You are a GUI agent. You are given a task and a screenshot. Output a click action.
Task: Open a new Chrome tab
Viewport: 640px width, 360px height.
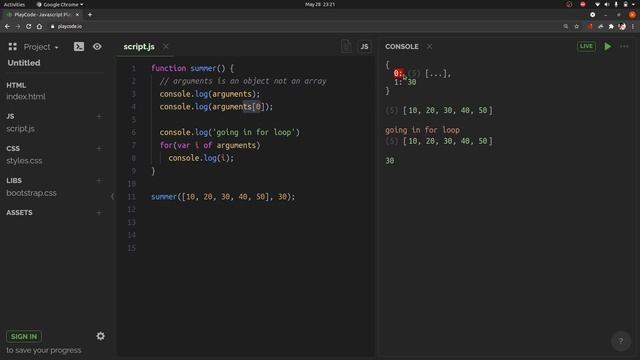[x=90, y=15]
